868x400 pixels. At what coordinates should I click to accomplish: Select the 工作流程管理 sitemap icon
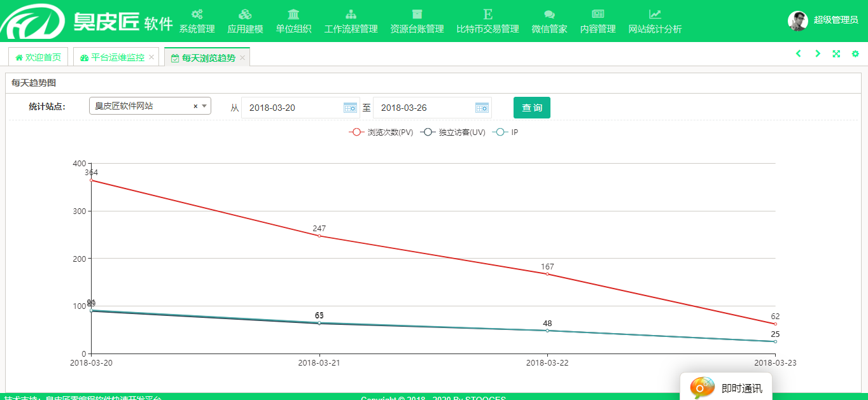pyautogui.click(x=351, y=15)
